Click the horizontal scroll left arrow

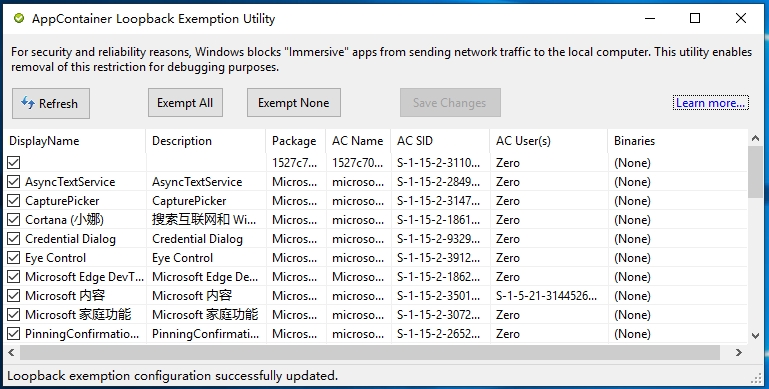(11, 352)
